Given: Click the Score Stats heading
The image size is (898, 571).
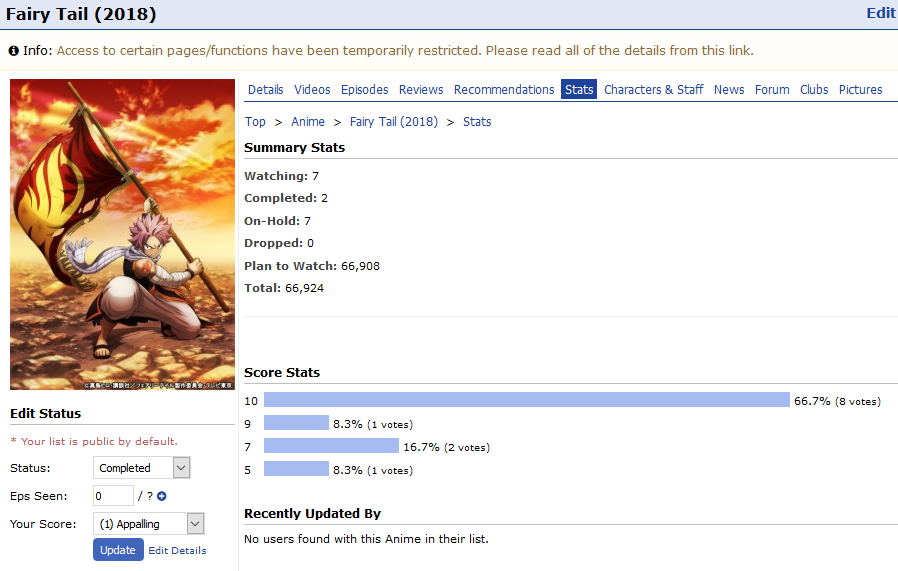Looking at the screenshot, I should (282, 373).
